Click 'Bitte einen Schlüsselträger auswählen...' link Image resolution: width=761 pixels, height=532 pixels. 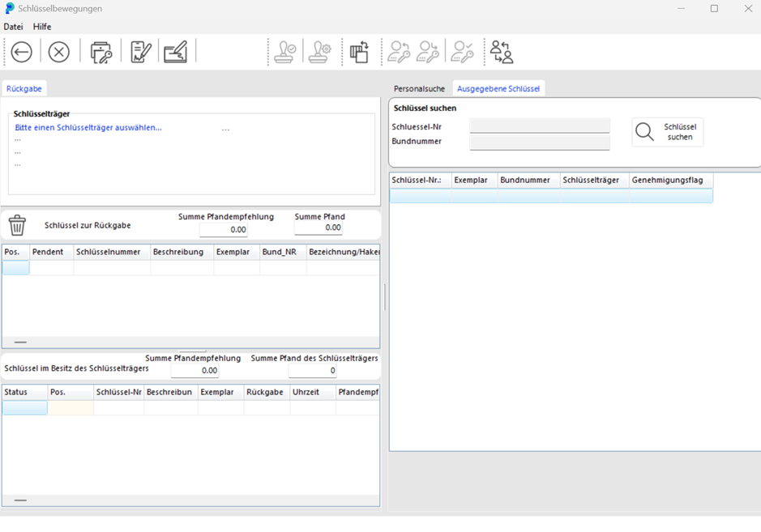click(x=88, y=127)
